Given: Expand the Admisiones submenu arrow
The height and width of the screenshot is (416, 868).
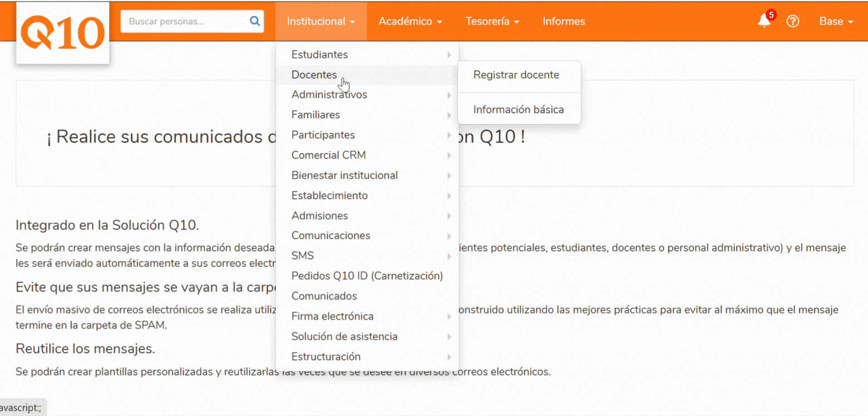Looking at the screenshot, I should coord(449,216).
